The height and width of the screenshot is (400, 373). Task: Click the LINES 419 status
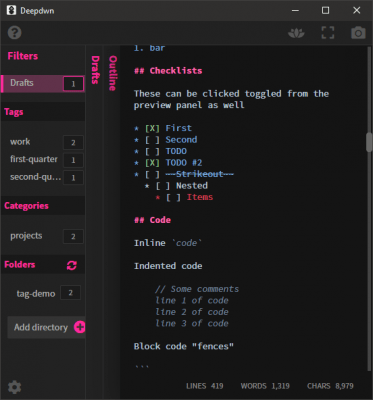(205, 386)
